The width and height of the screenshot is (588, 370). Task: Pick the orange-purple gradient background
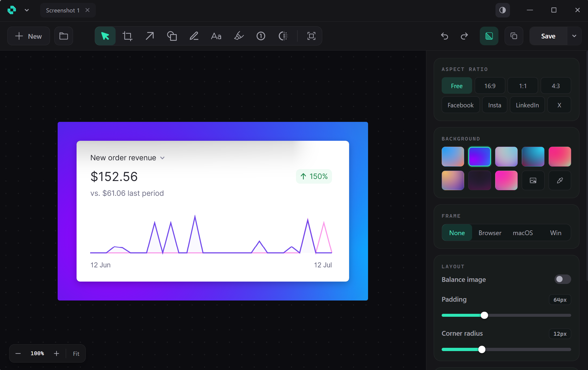[453, 180]
